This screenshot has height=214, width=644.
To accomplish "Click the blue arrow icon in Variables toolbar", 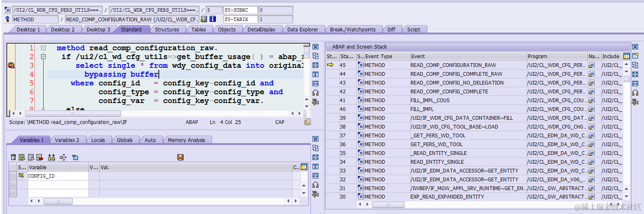I will tap(63, 157).
